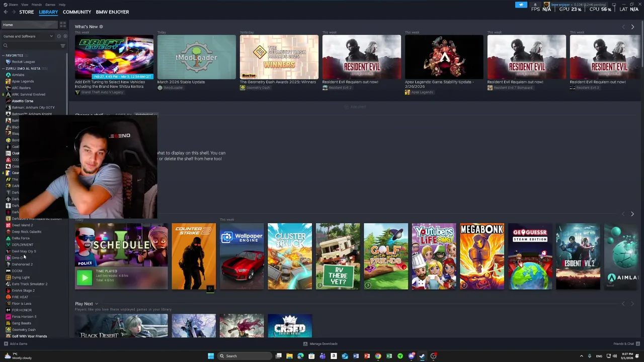Image resolution: width=644 pixels, height=362 pixels.
Task: Open the Black Desert game tile
Action: [121, 326]
